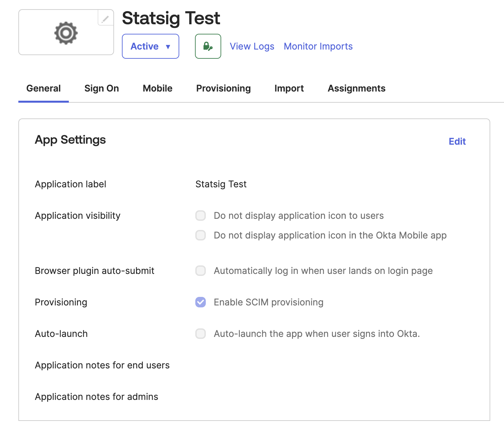
Task: Disable the Enable SCIM provisioning checkbox
Action: point(200,302)
